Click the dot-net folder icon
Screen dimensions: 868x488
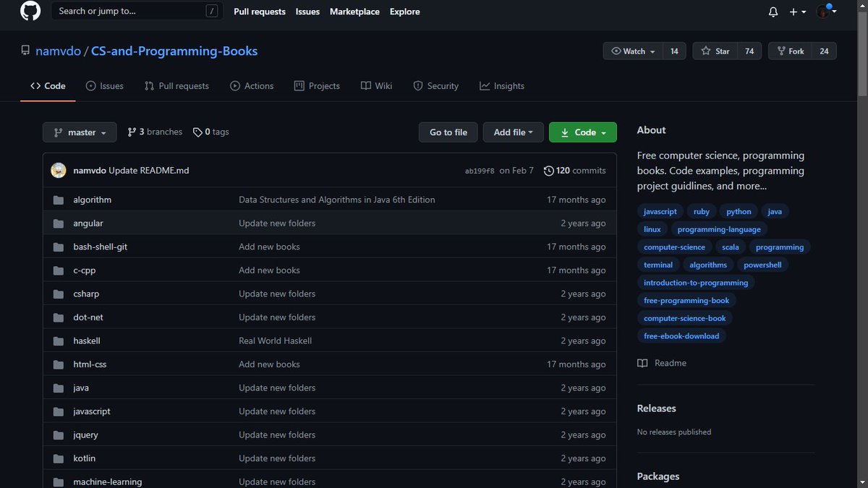[59, 317]
